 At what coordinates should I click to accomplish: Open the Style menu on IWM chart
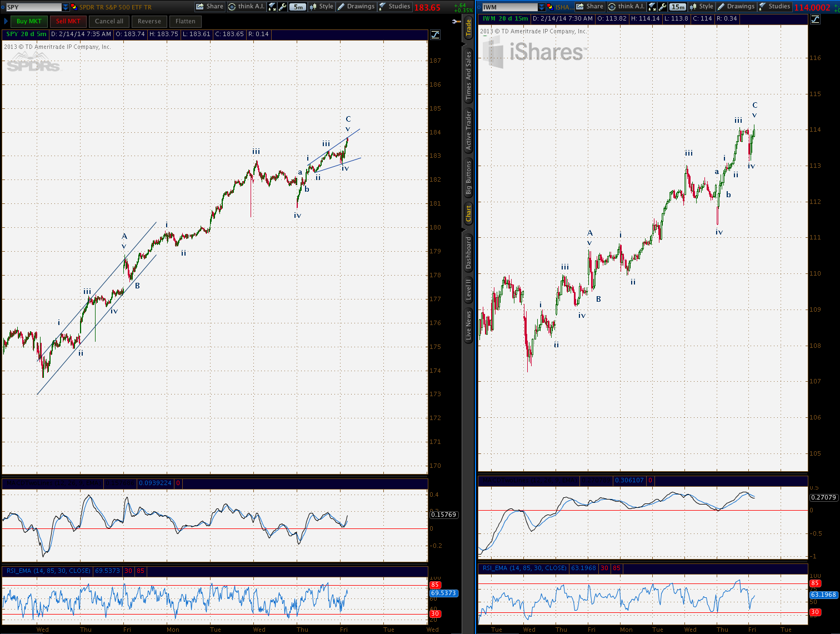click(x=702, y=7)
